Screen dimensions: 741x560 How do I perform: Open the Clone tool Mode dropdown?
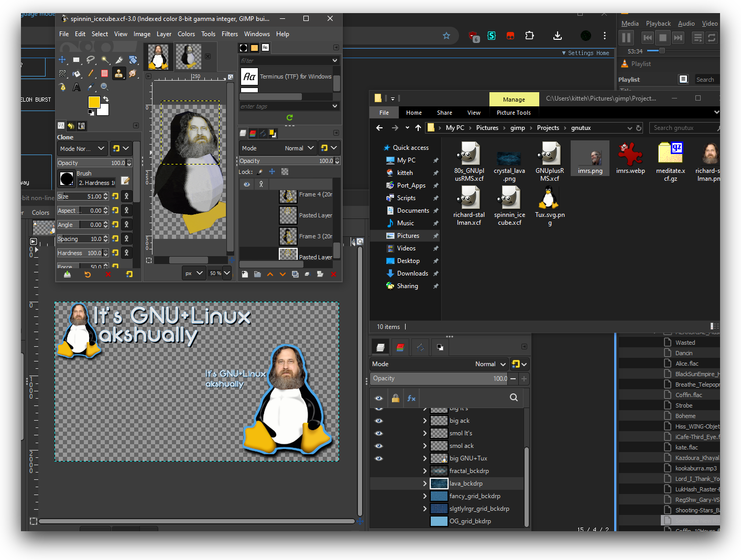(x=83, y=149)
